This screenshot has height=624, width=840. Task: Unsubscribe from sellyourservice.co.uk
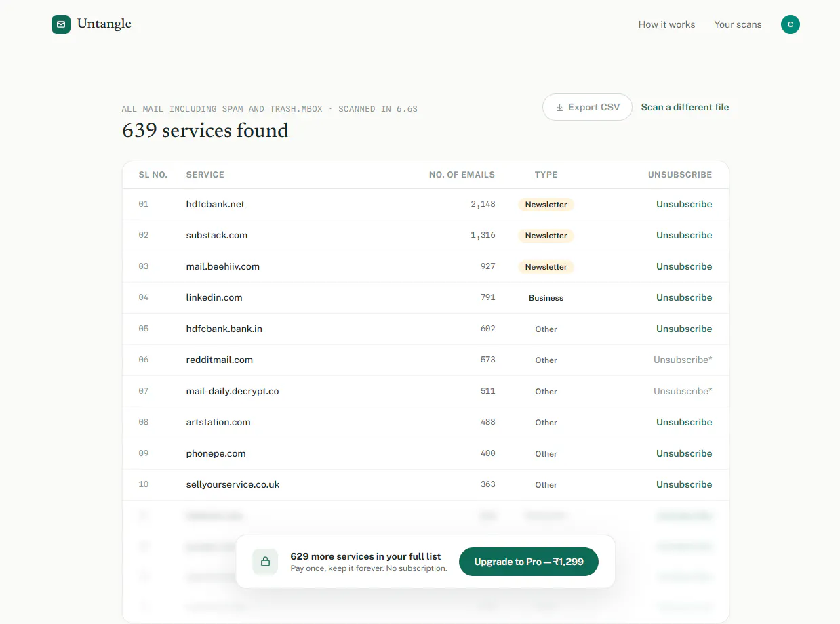click(684, 484)
